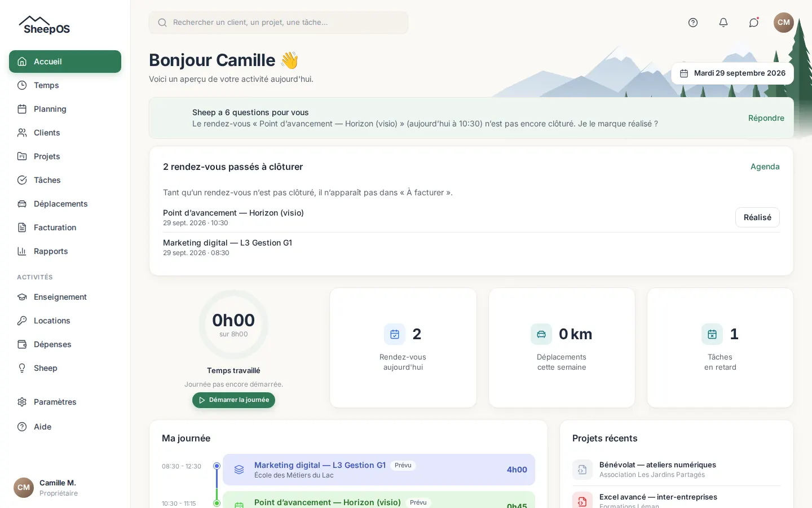
Task: Open Point d'avancement — Horizon event in Ma journée
Action: pyautogui.click(x=379, y=500)
